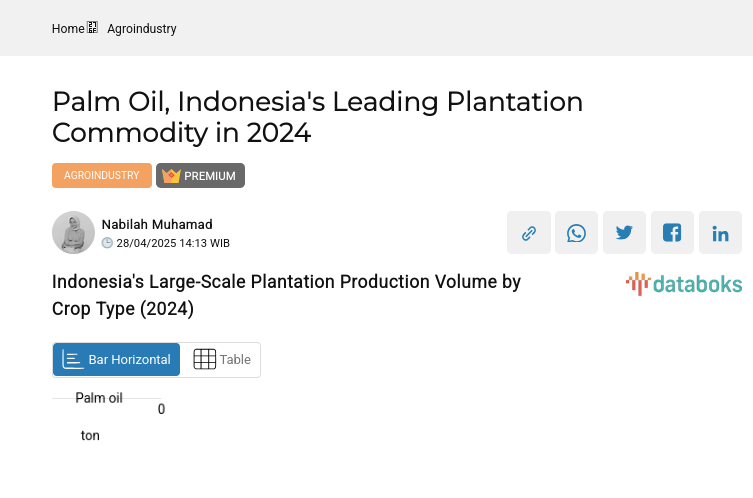
Task: Click the clock icon beside the date
Action: coord(108,243)
